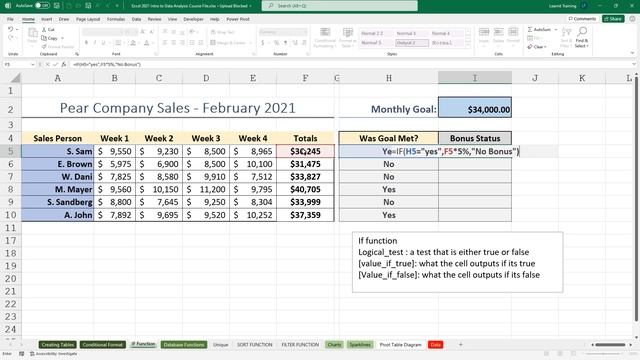
Task: Switch to the Power Pivot tab
Action: pyautogui.click(x=238, y=19)
